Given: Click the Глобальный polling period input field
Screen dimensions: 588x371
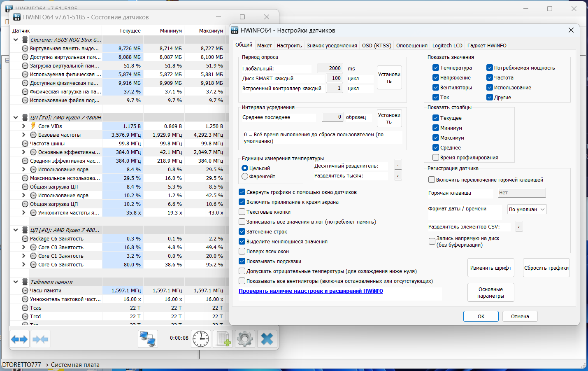Looking at the screenshot, I should pos(330,68).
